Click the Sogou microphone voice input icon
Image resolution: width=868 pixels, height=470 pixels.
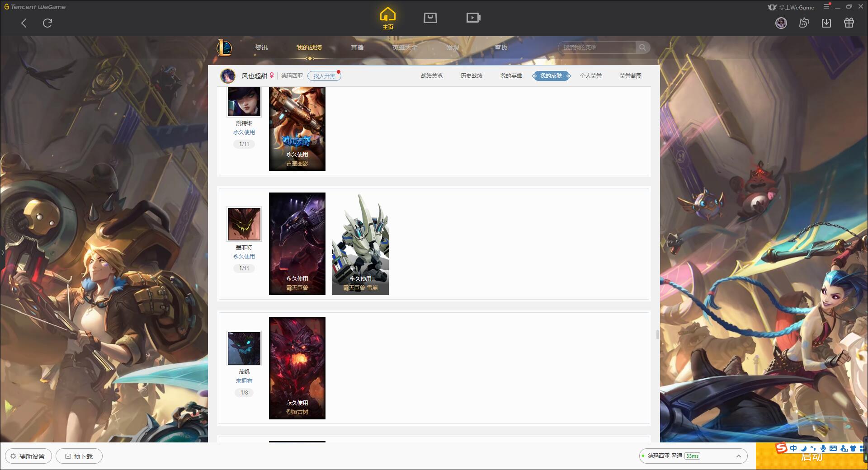point(823,448)
